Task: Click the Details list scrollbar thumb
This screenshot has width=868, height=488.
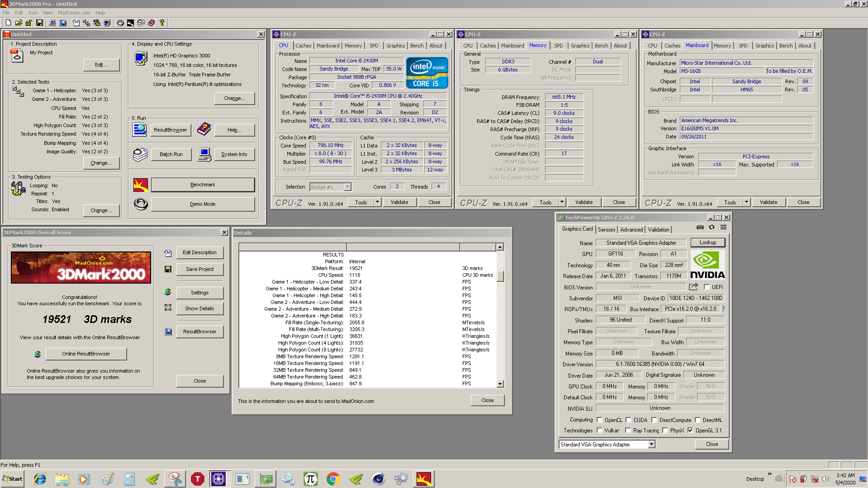Action: 500,276
